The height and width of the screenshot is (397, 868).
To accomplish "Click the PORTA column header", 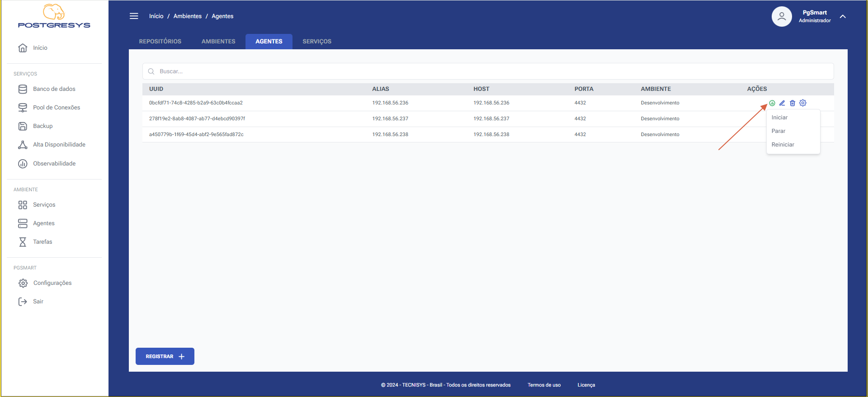I will [584, 89].
